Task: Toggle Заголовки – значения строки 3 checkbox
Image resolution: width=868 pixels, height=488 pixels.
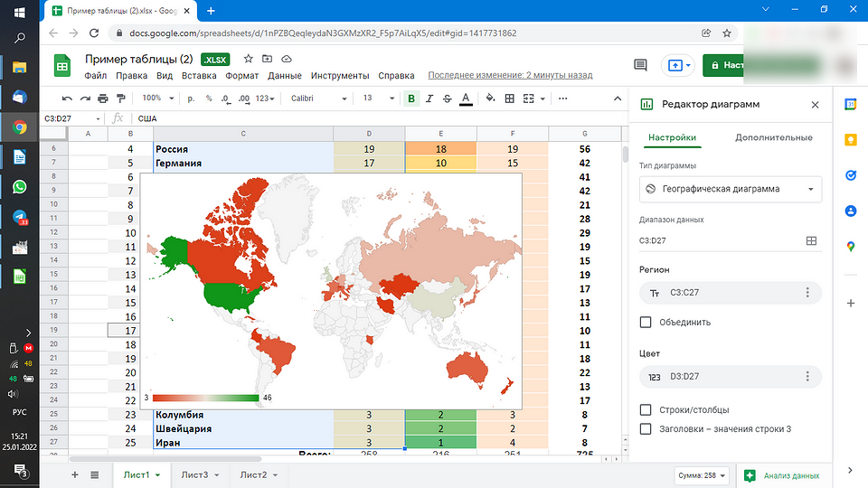Action: [x=646, y=428]
